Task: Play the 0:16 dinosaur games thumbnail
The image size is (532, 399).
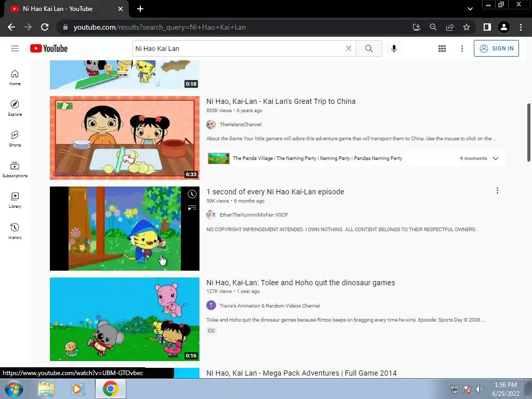Action: point(125,320)
